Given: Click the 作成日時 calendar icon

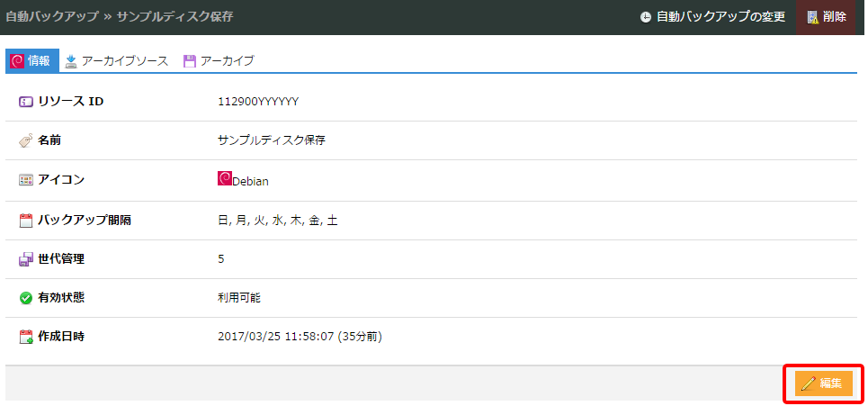Looking at the screenshot, I should pos(26,337).
